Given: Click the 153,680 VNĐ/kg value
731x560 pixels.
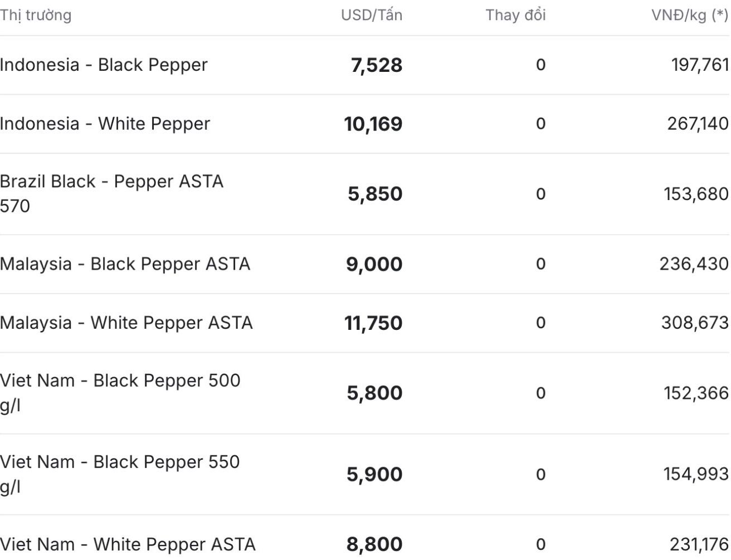Looking at the screenshot, I should 696,193.
